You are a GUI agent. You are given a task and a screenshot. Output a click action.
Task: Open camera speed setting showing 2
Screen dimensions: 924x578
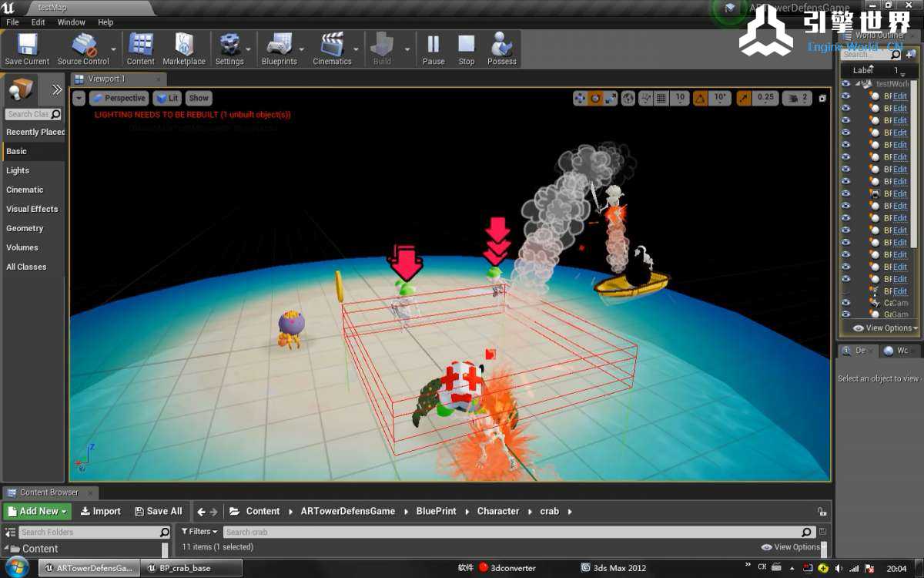(x=798, y=98)
